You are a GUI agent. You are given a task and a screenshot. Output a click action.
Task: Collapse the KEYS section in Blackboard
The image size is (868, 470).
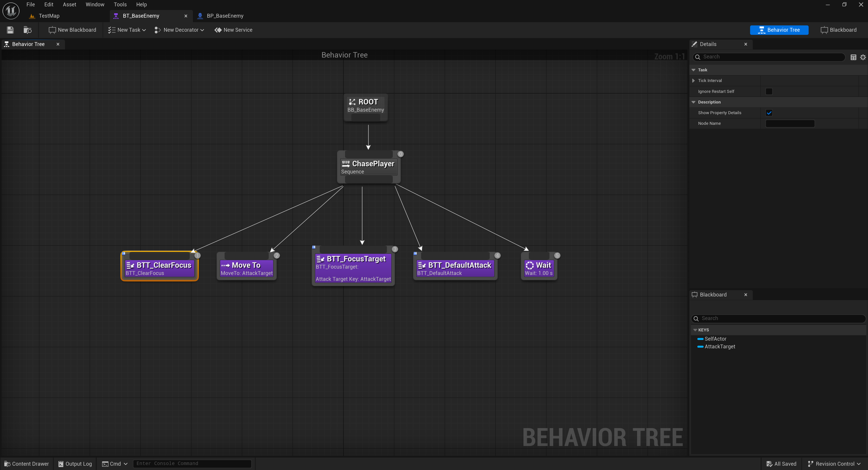[695, 330]
